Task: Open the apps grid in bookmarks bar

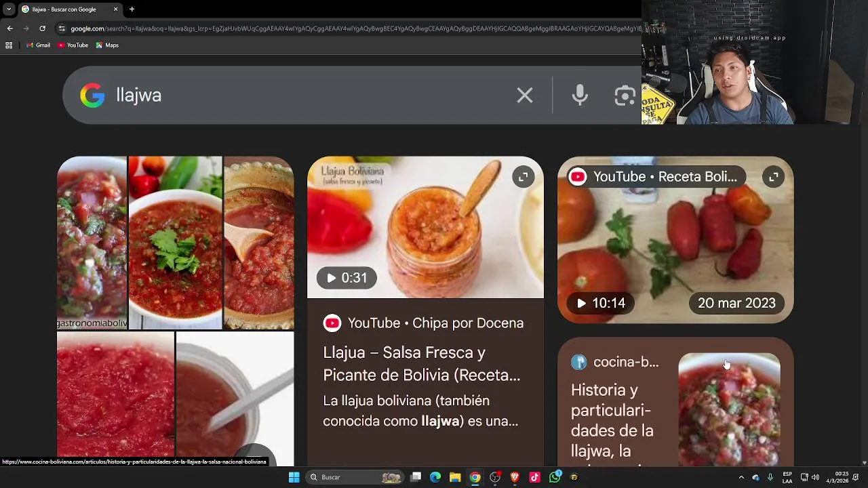Action: tap(9, 45)
